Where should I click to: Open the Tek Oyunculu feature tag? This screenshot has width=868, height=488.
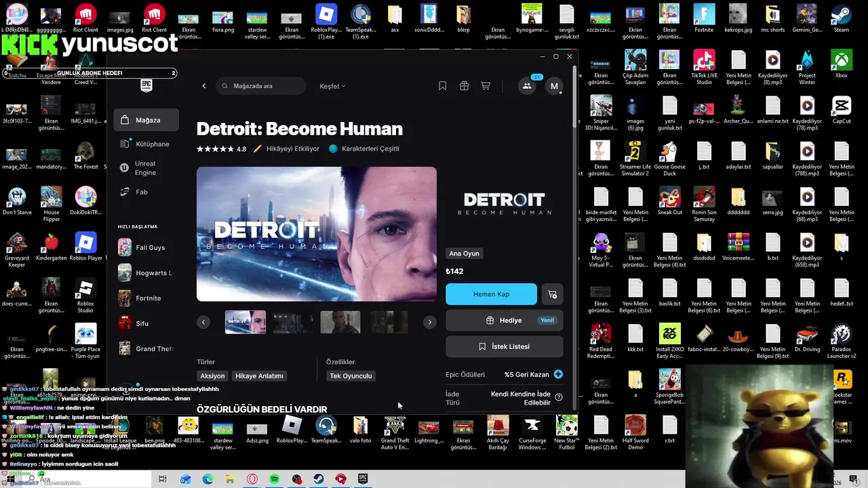pos(351,375)
